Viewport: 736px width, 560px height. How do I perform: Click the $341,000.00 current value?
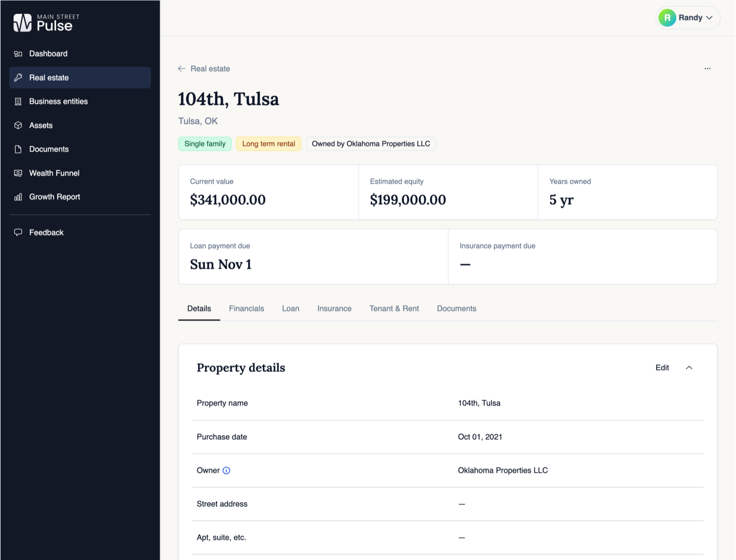tap(228, 200)
